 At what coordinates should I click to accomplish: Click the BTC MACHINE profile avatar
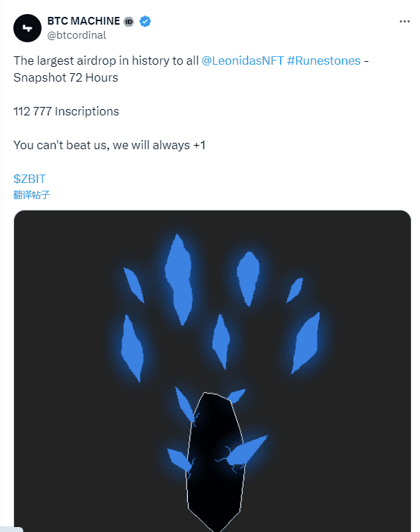pos(27,28)
